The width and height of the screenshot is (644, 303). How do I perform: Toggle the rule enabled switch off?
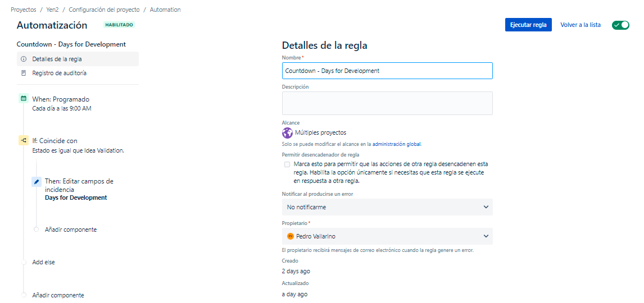point(620,25)
